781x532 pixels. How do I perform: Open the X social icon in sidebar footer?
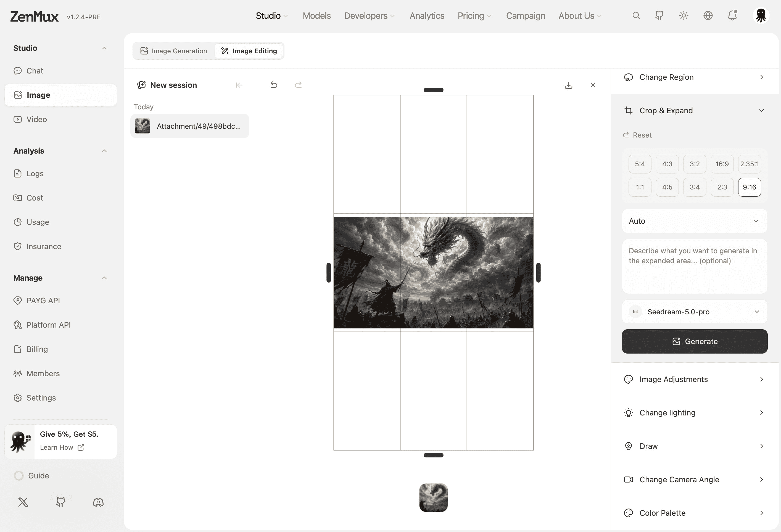[23, 502]
